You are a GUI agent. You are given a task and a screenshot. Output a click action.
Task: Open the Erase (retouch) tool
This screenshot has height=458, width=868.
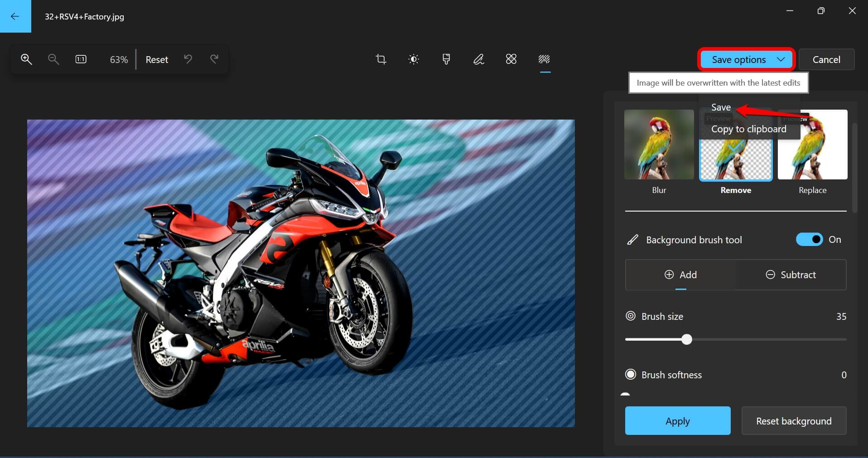[511, 59]
